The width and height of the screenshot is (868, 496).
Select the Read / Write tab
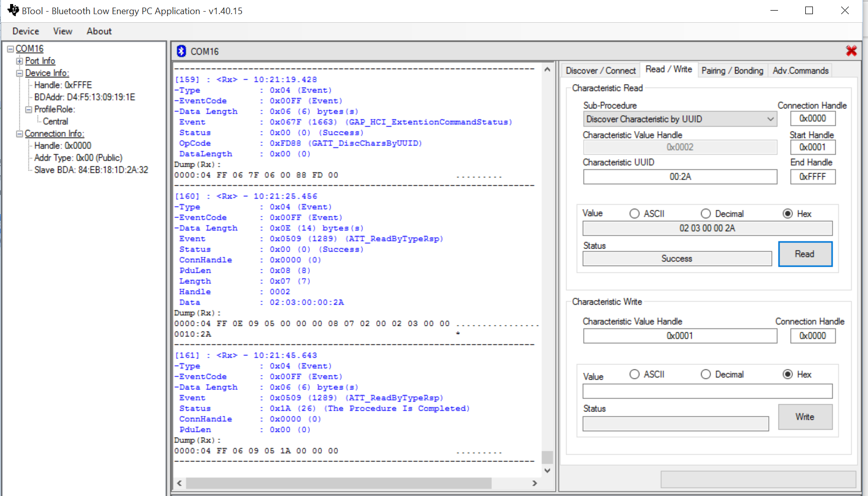pyautogui.click(x=669, y=69)
